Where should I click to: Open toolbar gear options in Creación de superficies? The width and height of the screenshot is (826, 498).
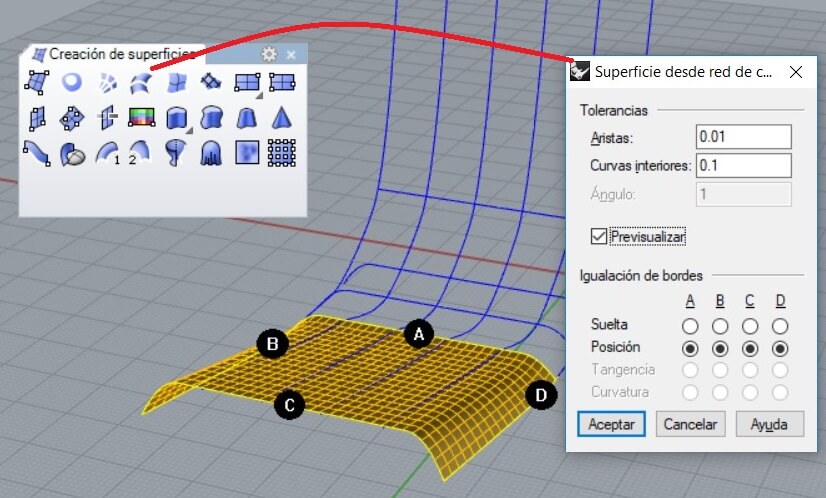point(269,54)
